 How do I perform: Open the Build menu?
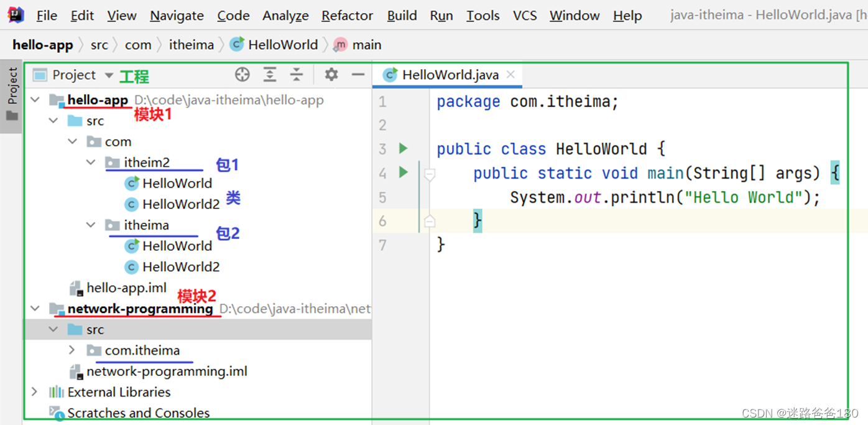[402, 16]
